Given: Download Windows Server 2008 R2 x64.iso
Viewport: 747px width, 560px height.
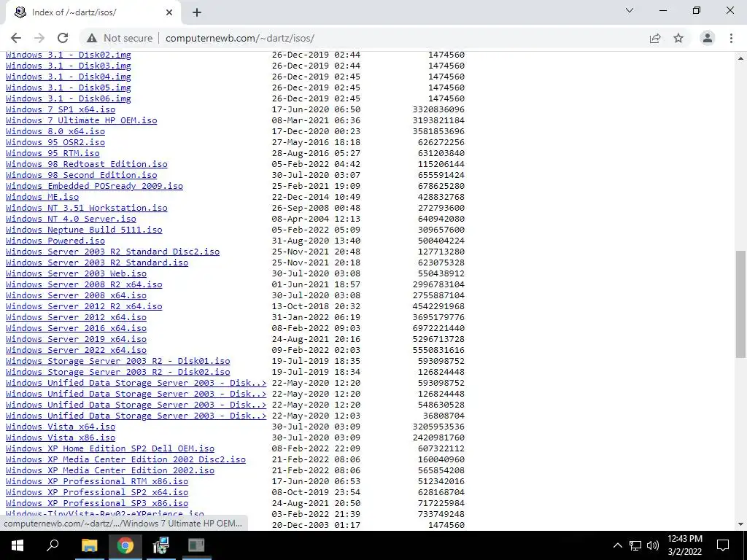Looking at the screenshot, I should [84, 285].
